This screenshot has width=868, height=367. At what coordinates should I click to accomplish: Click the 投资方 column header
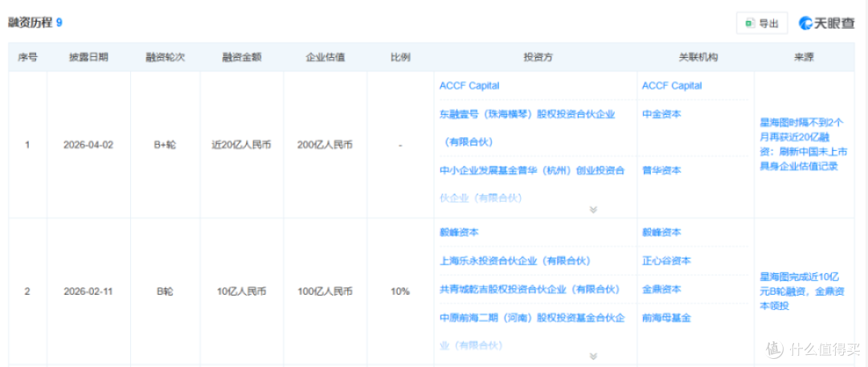pyautogui.click(x=535, y=58)
